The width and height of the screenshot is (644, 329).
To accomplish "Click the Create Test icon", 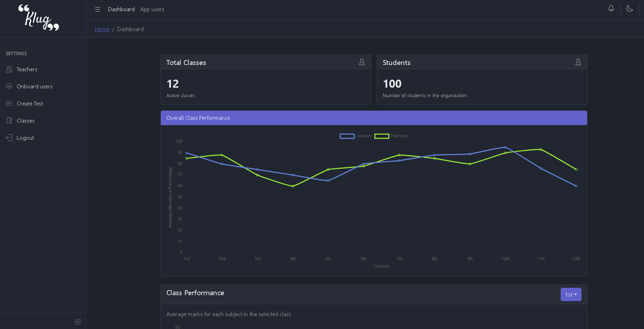I will pos(9,103).
